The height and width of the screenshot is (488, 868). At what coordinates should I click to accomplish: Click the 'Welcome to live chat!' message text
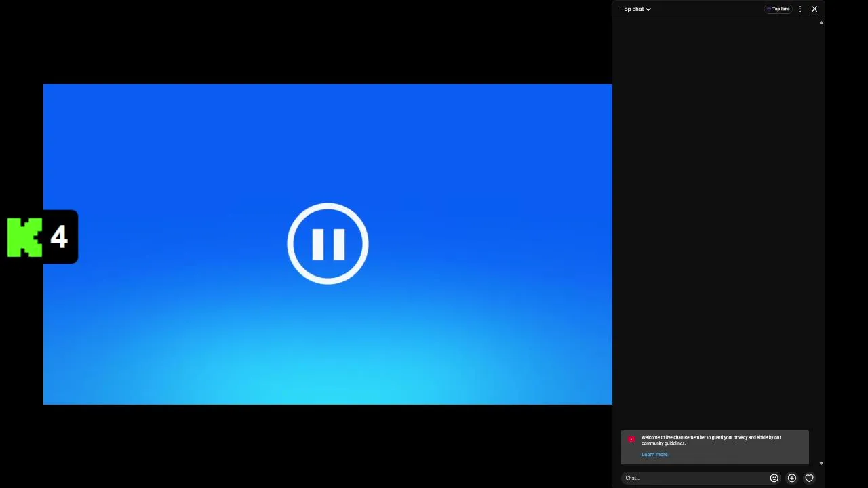tap(711, 440)
